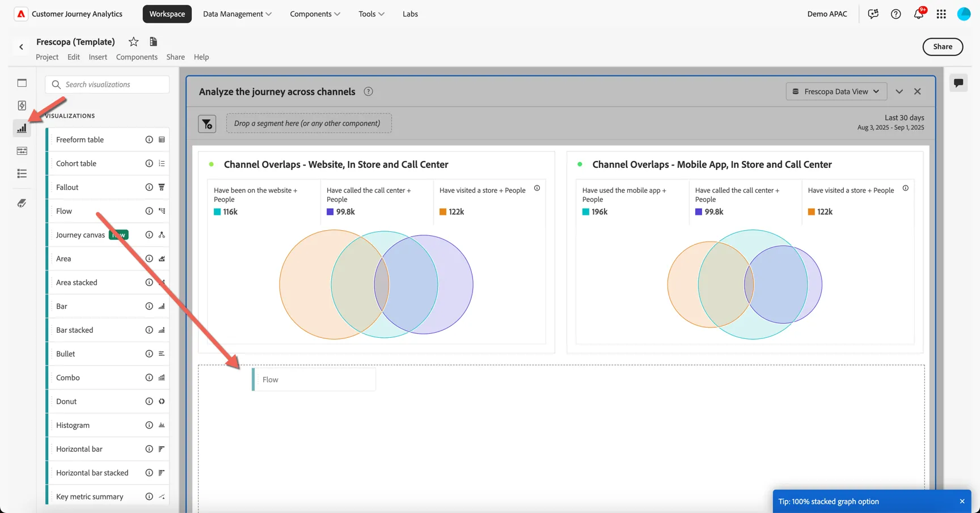Expand the Tools dropdown menu
Image resolution: width=980 pixels, height=513 pixels.
tap(371, 14)
